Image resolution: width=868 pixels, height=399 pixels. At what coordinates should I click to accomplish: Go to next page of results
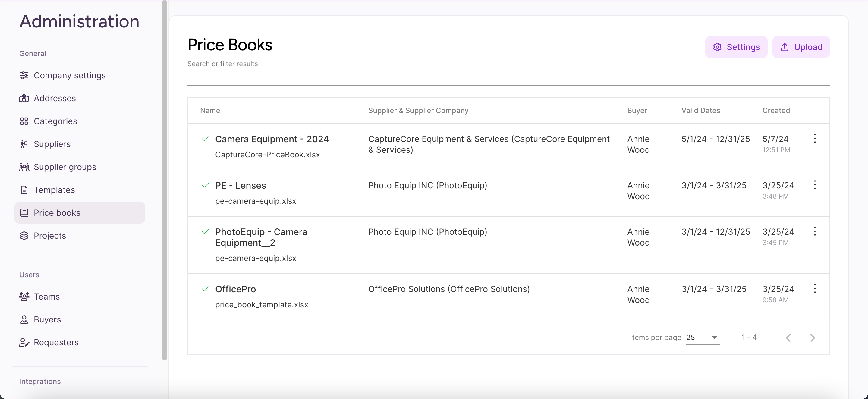click(813, 338)
